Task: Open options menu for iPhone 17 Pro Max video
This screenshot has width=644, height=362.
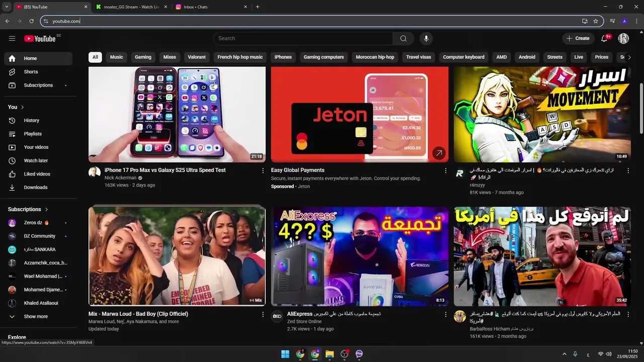Action: [x=263, y=170]
